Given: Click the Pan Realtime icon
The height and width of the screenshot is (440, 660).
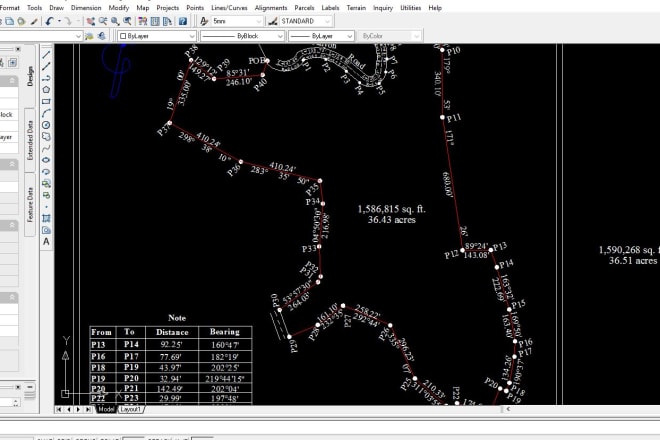Looking at the screenshot, I should [x=90, y=21].
